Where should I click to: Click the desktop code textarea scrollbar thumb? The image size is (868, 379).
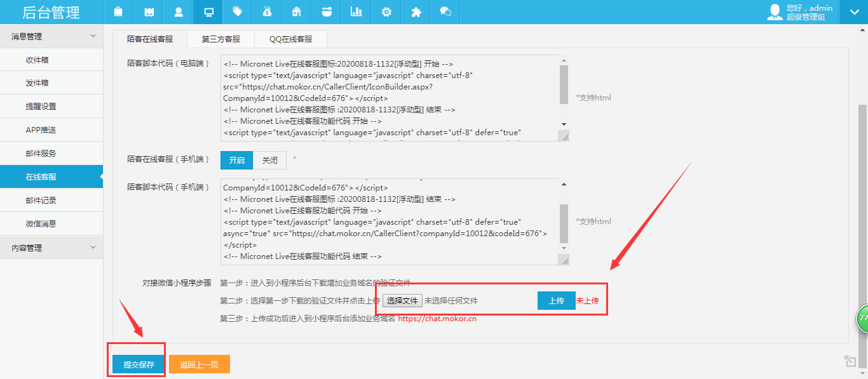pyautogui.click(x=564, y=84)
